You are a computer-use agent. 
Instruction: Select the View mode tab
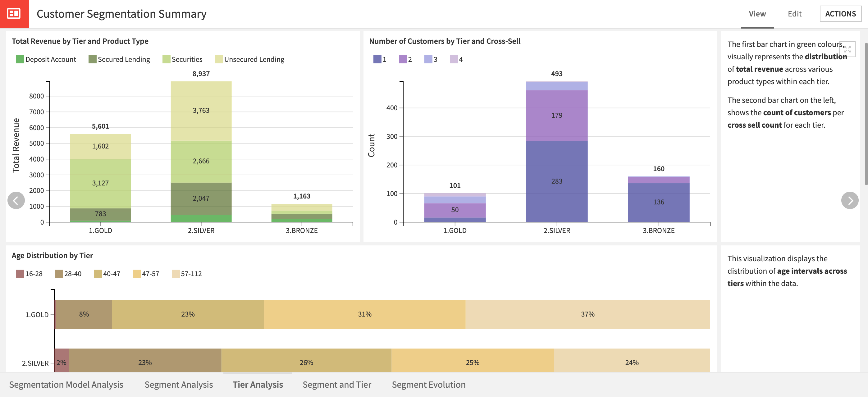pos(757,14)
